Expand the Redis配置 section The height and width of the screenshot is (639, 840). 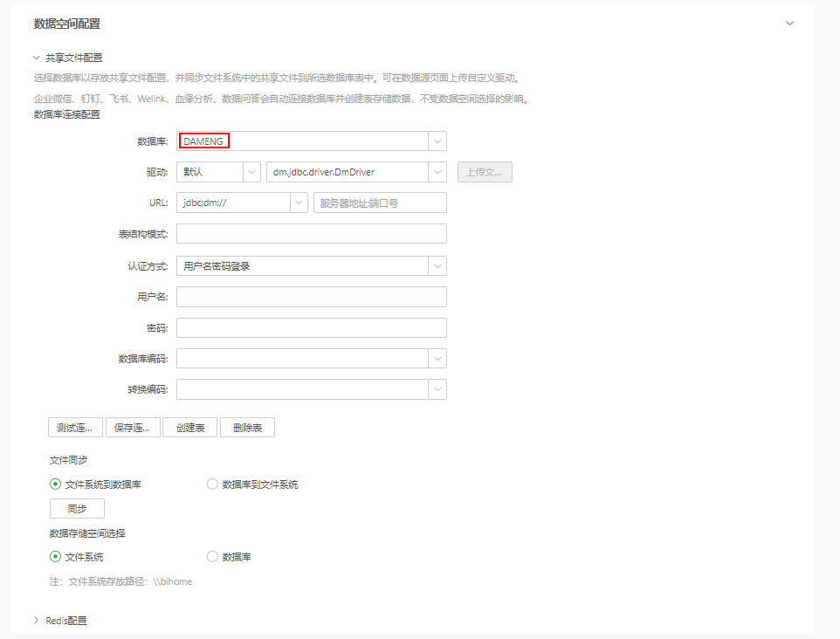pos(37,620)
